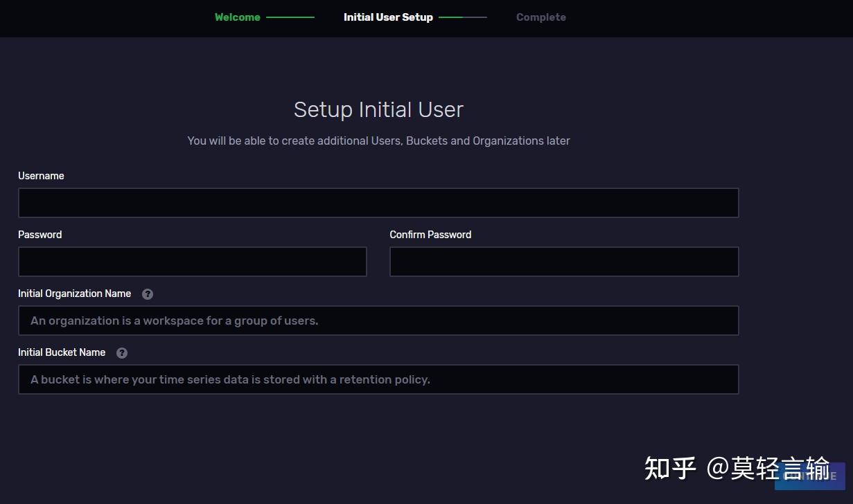
Task: Click progress bar after Initial User Setup
Action: tap(463, 17)
